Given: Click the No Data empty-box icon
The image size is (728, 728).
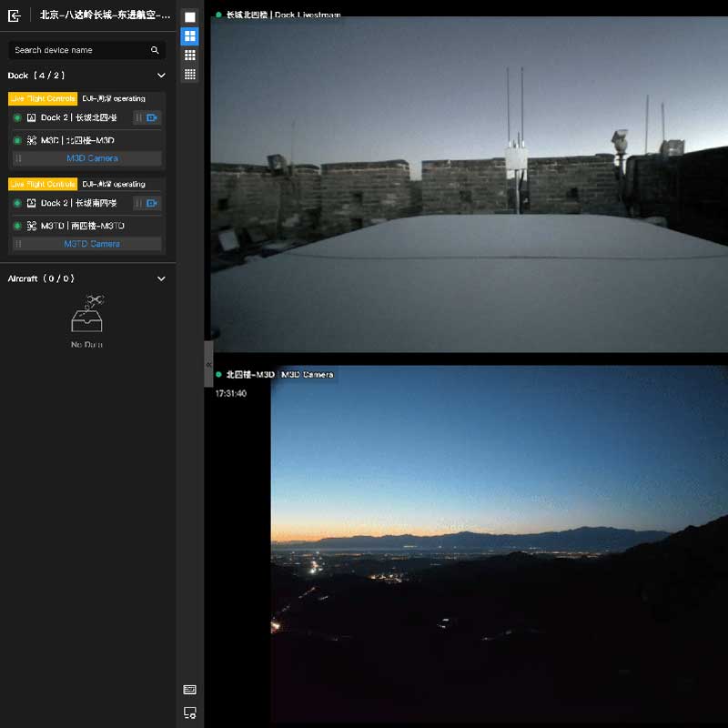Looking at the screenshot, I should point(87,313).
